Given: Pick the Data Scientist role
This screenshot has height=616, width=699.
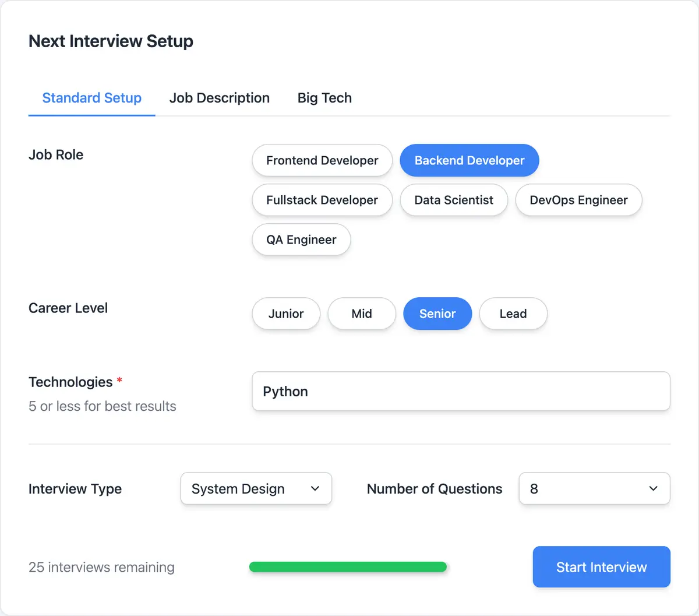Looking at the screenshot, I should 454,200.
